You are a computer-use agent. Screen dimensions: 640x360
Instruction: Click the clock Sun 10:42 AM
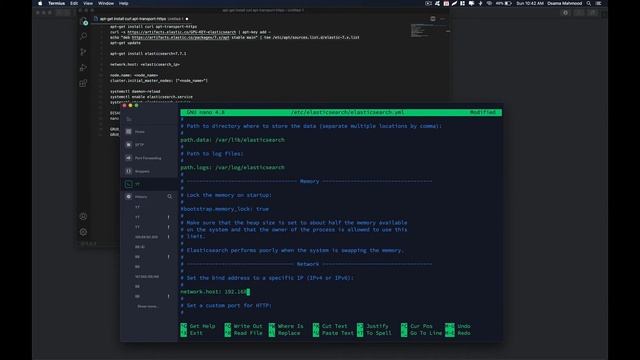[530, 3]
